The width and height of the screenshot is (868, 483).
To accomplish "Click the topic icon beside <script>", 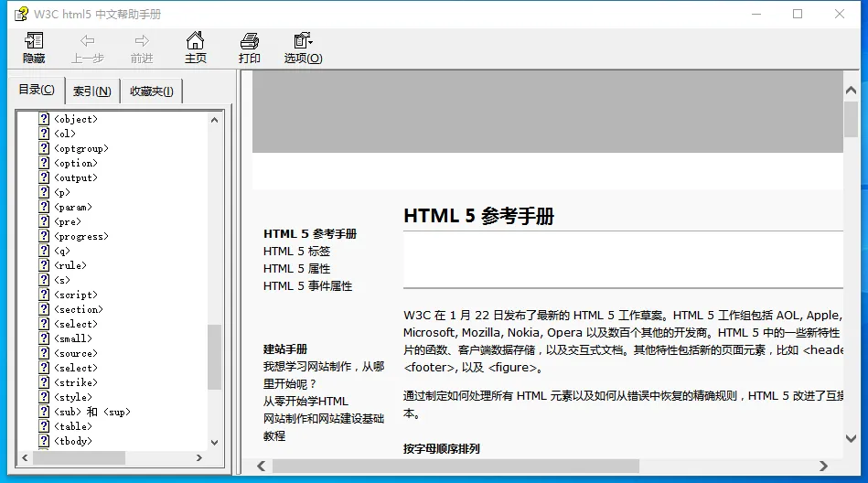I will 44,295.
